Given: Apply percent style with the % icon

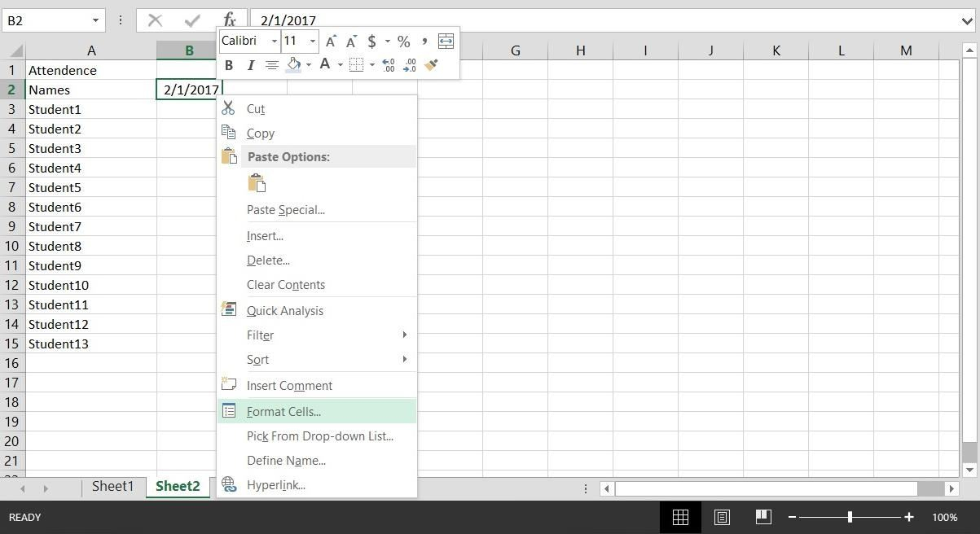Looking at the screenshot, I should tap(403, 41).
